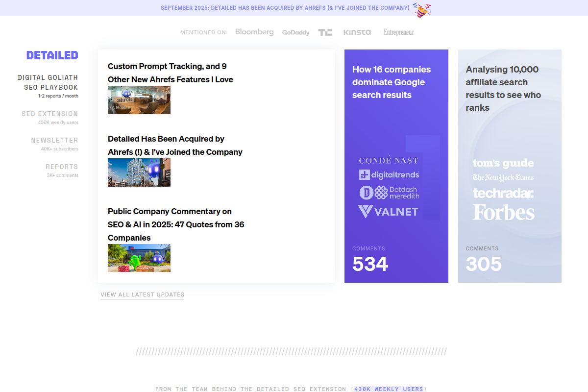Click the Bloomberg logo
Image resolution: width=588 pixels, height=392 pixels.
coord(254,32)
